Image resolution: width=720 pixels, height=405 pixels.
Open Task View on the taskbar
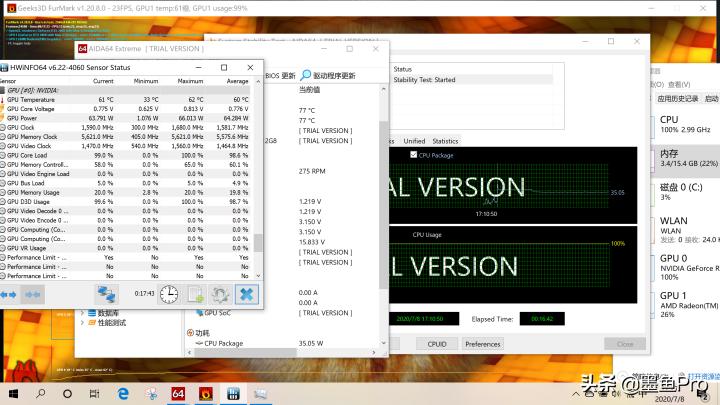[x=94, y=394]
